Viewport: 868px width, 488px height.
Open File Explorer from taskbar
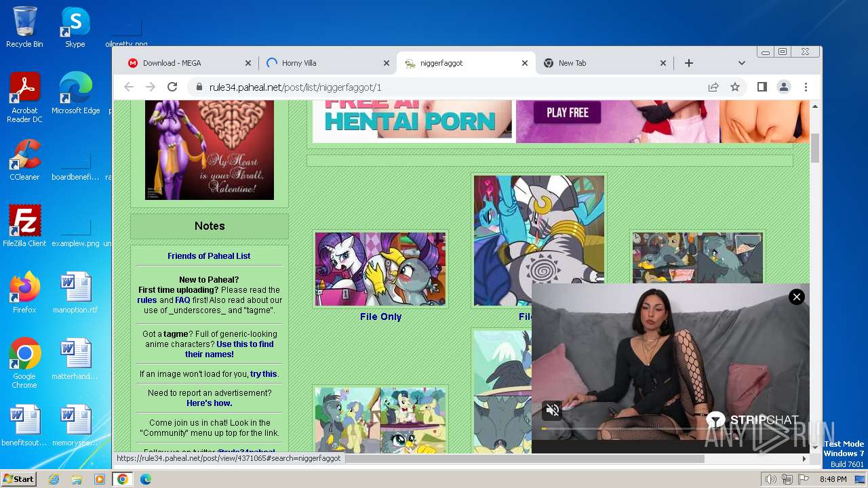coord(77,479)
